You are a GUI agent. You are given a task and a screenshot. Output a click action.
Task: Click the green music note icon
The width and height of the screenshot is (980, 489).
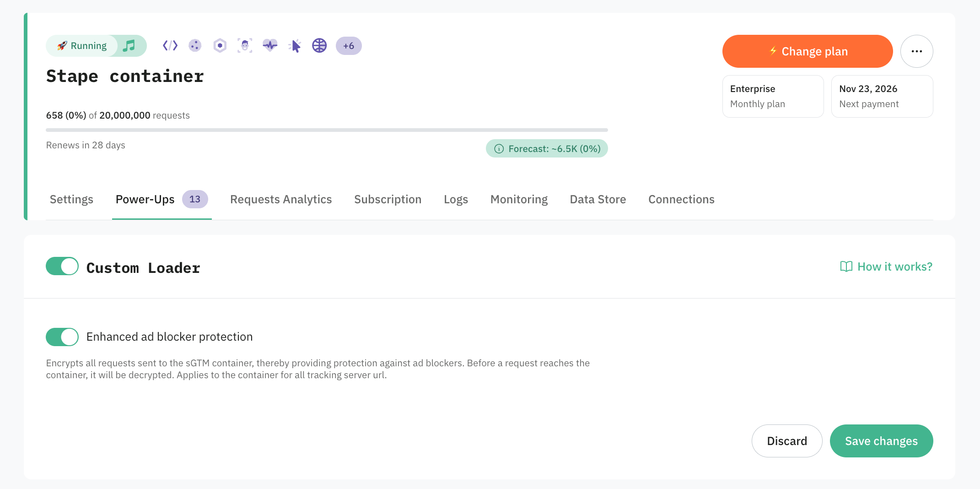pyautogui.click(x=129, y=46)
